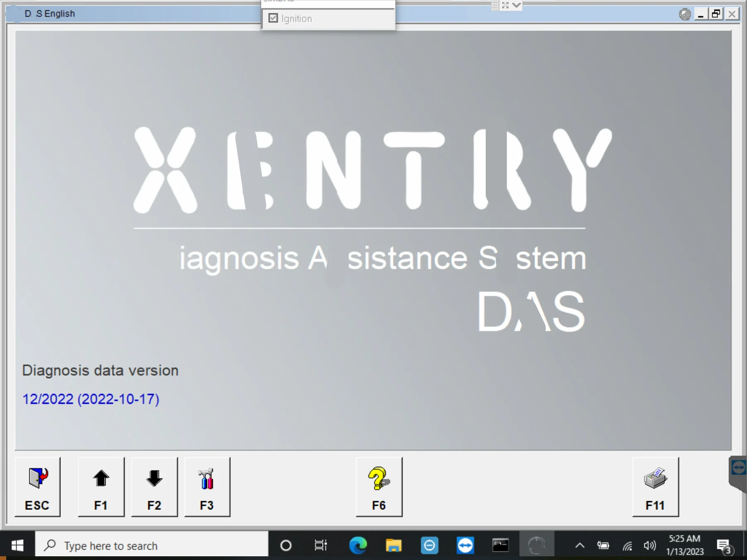This screenshot has width=747, height=560.
Task: Open the Wi-Fi network tray icon
Action: point(627,546)
